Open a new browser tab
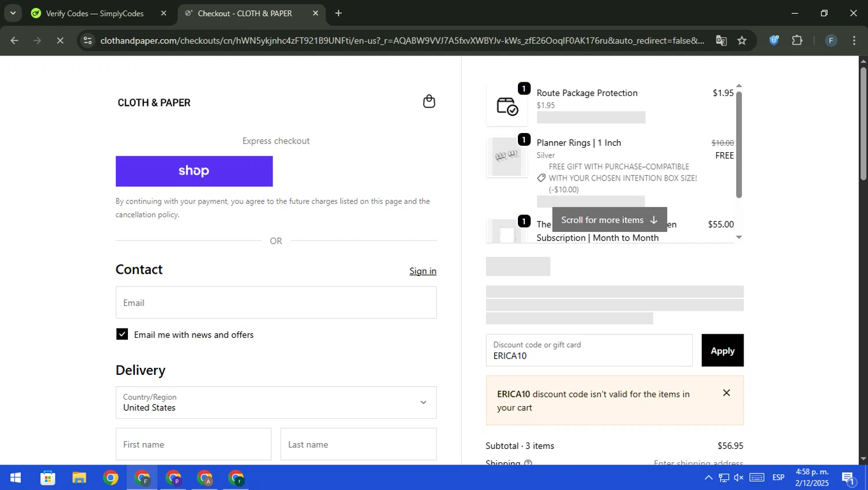Image resolution: width=868 pixels, height=490 pixels. (x=339, y=13)
